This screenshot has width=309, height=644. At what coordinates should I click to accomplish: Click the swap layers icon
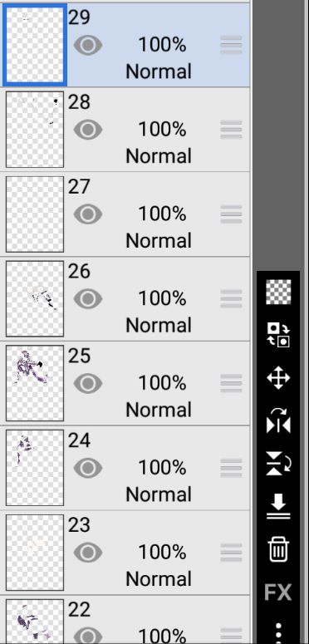(278, 335)
